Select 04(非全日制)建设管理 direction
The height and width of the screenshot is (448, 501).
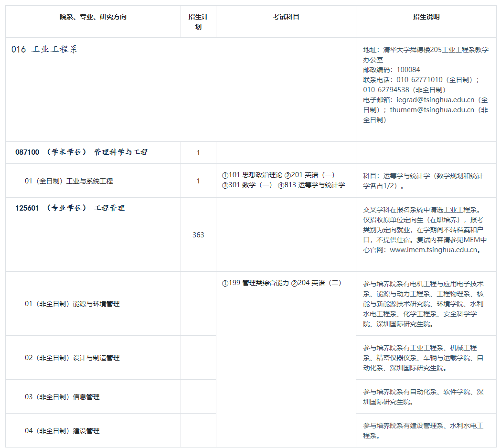click(x=62, y=431)
